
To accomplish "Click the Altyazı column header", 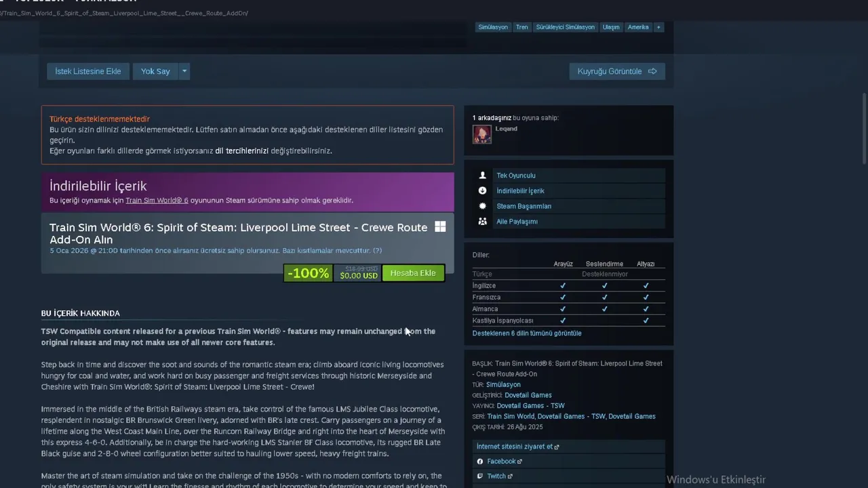I will coord(646,264).
